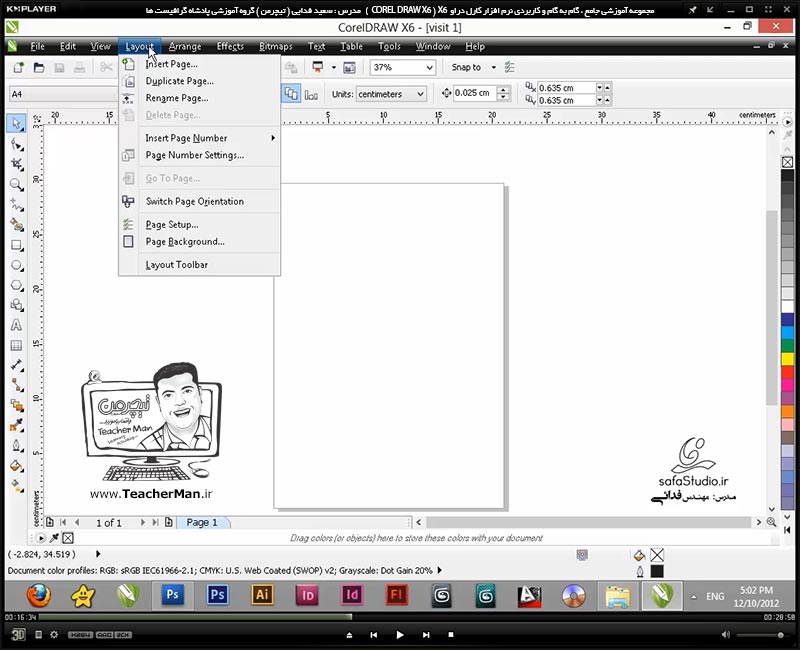Select the Interactive Fill tool
The image size is (800, 650).
[x=16, y=486]
